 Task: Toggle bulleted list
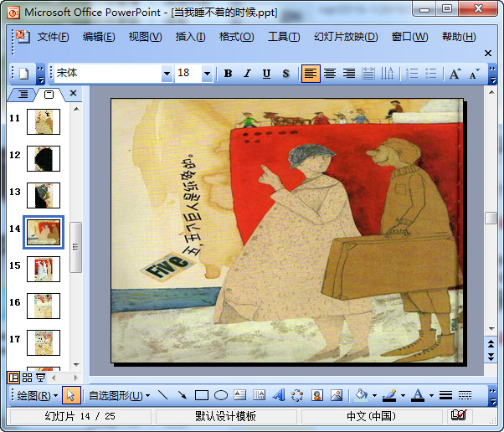[430, 74]
